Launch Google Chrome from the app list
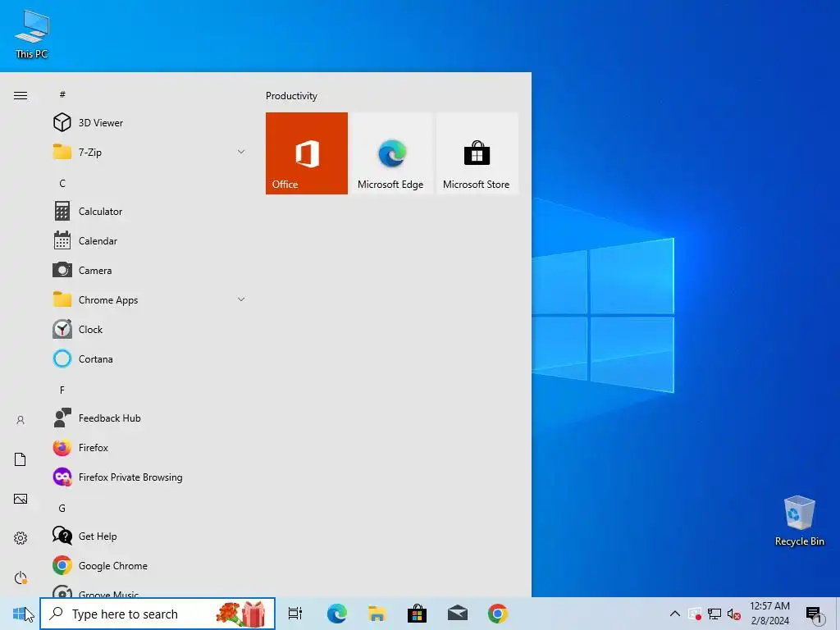The width and height of the screenshot is (840, 630). [149, 566]
